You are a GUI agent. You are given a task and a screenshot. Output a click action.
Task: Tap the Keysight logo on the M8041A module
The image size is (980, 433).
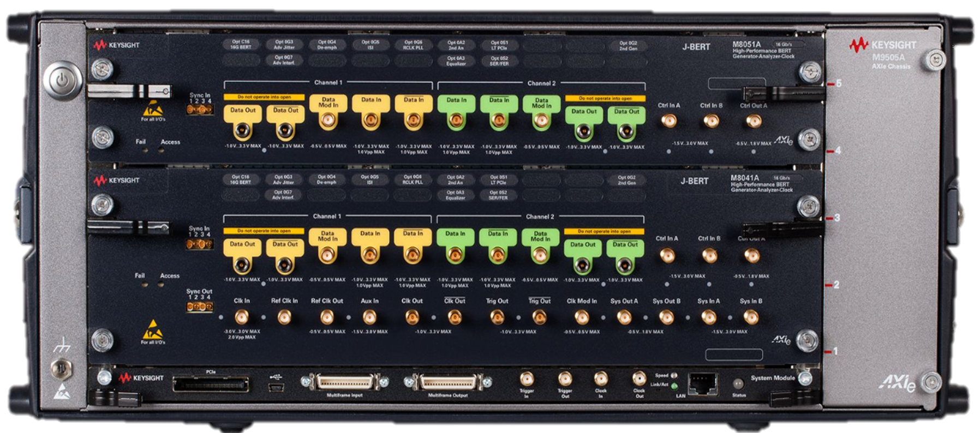click(116, 181)
